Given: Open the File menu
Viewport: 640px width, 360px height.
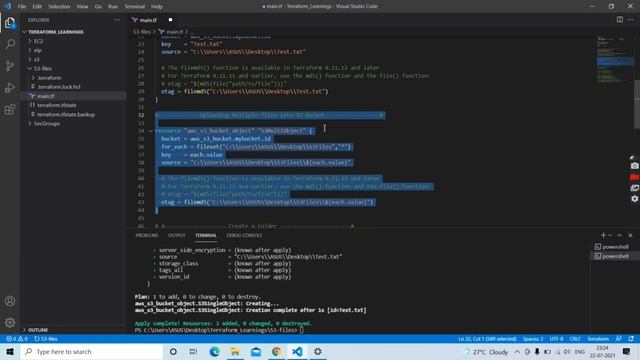Looking at the screenshot, I should point(22,7).
